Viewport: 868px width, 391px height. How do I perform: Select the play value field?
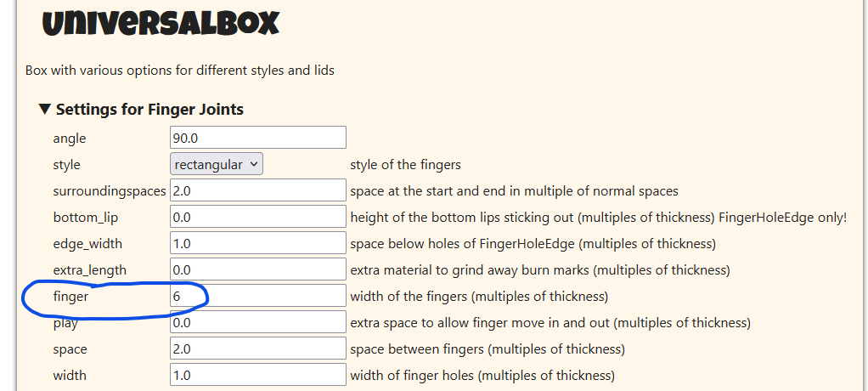click(x=258, y=323)
